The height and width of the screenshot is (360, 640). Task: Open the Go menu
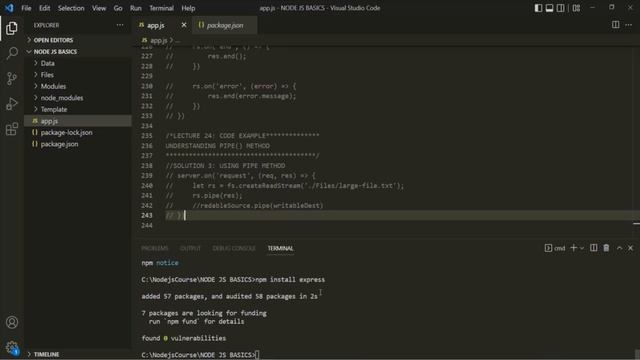coord(118,8)
